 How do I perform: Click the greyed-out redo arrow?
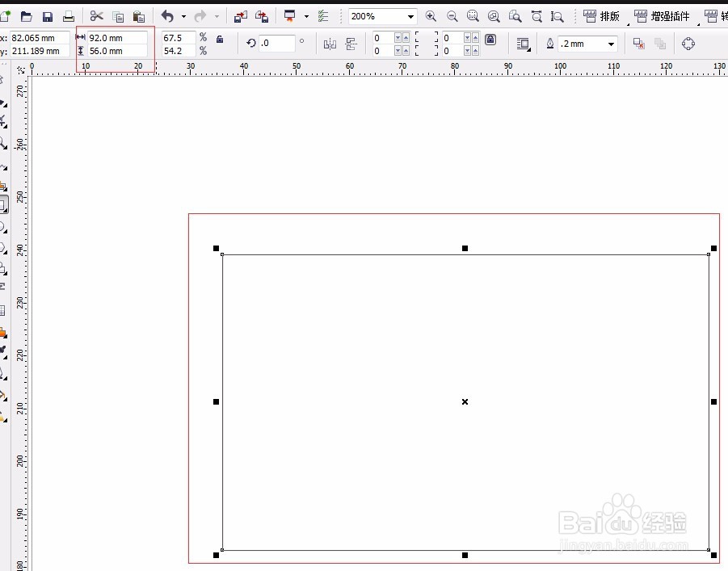(200, 17)
